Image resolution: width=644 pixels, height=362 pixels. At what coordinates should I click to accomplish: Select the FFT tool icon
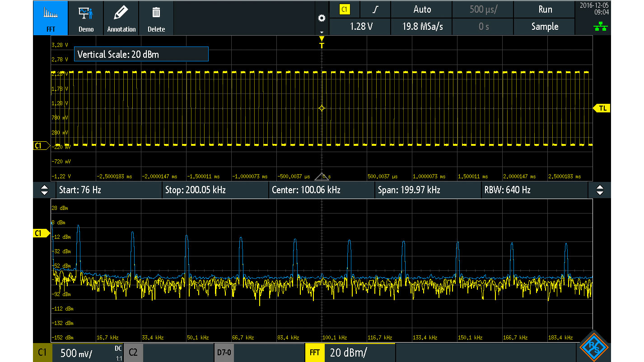(50, 18)
